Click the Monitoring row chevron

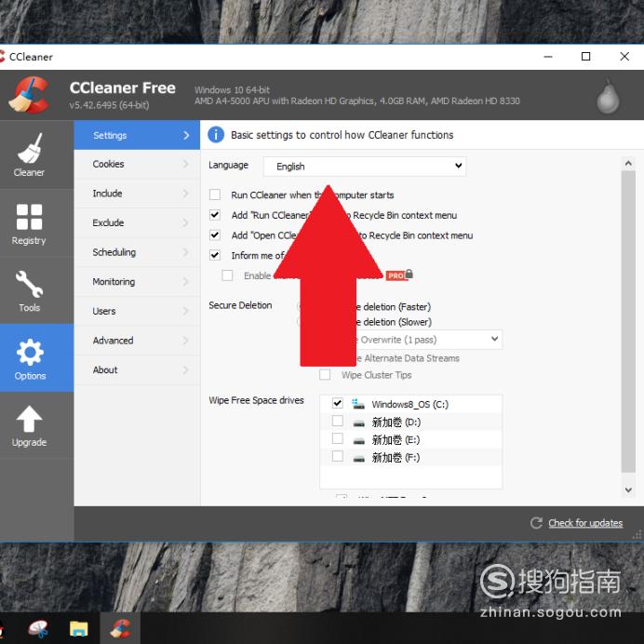185,282
